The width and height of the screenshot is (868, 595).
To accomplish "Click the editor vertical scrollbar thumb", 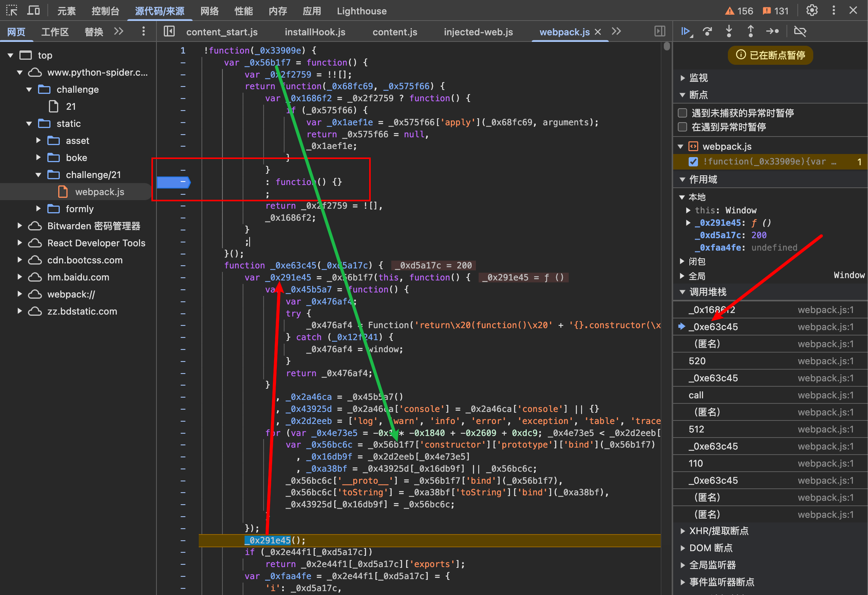I will point(667,46).
